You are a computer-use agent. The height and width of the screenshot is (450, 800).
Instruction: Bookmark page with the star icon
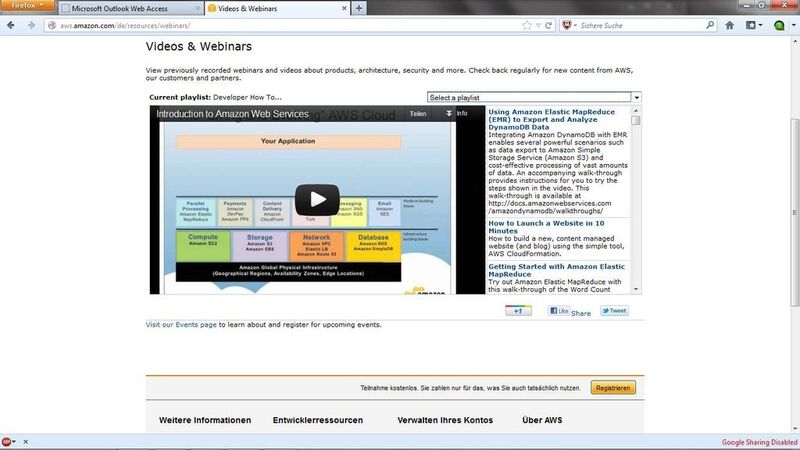[527, 25]
